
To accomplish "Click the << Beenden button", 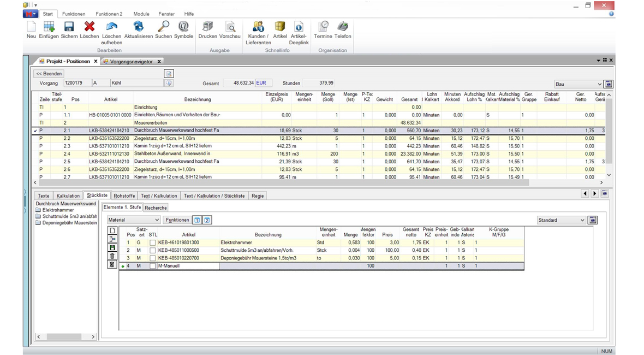I will click(x=49, y=73).
